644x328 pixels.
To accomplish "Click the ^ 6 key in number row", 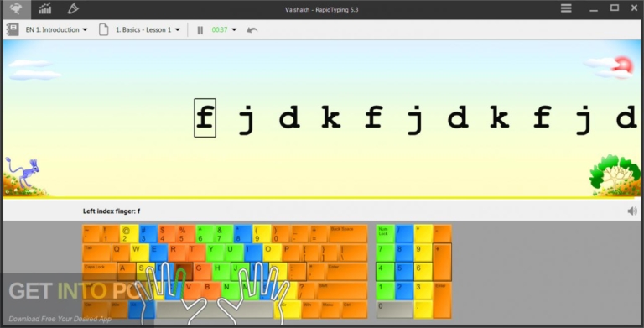I will coord(205,233).
